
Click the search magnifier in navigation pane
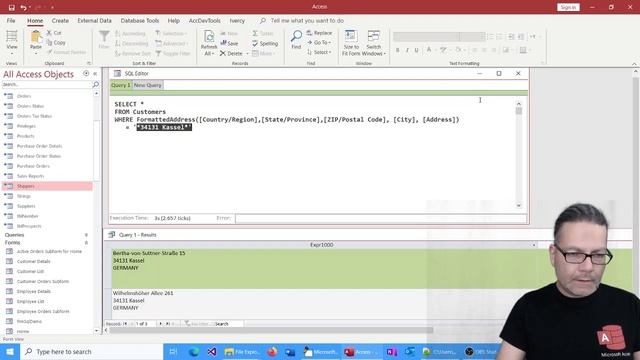[96, 84]
